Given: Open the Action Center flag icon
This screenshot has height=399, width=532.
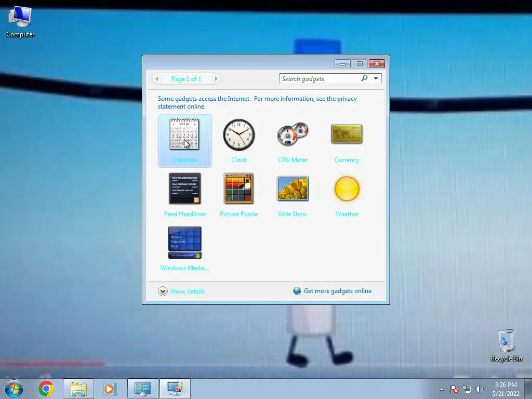Looking at the screenshot, I should tap(455, 389).
